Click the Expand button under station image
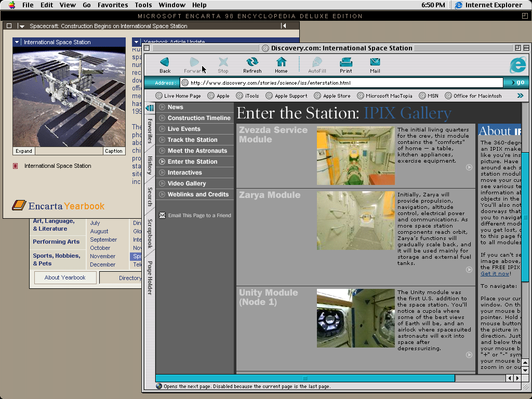This screenshot has width=532, height=399. (x=24, y=151)
